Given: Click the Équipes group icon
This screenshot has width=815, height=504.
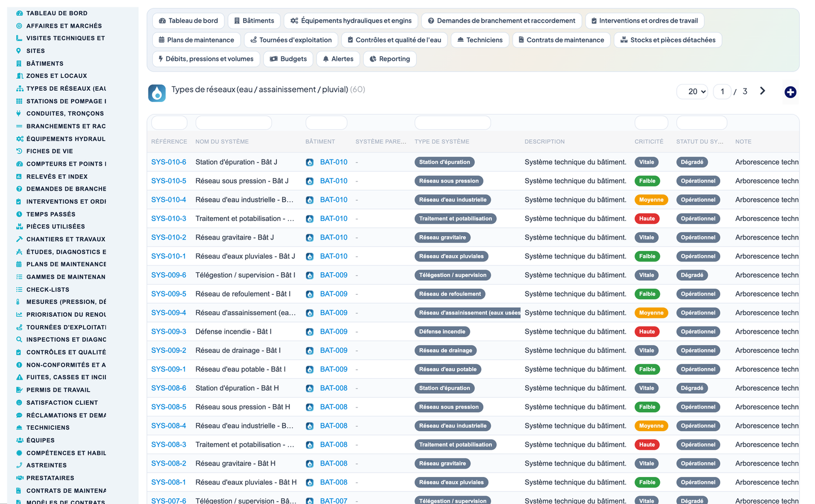Looking at the screenshot, I should coord(19,440).
